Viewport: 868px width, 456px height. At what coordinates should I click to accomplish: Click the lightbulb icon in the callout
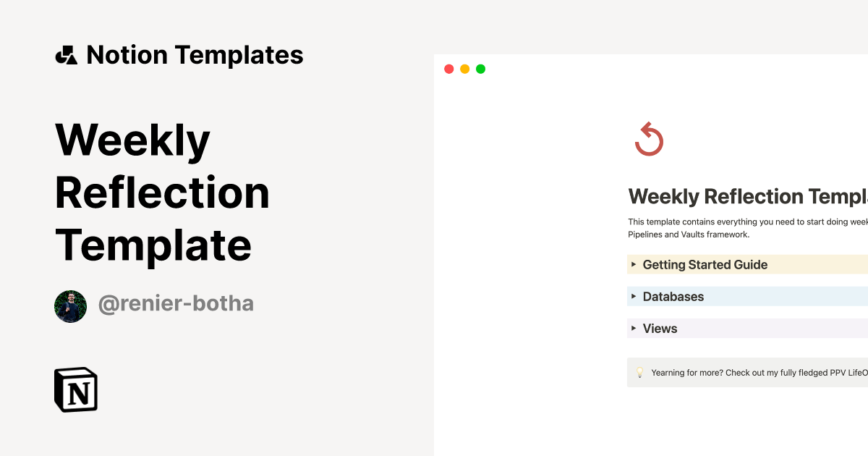point(639,372)
